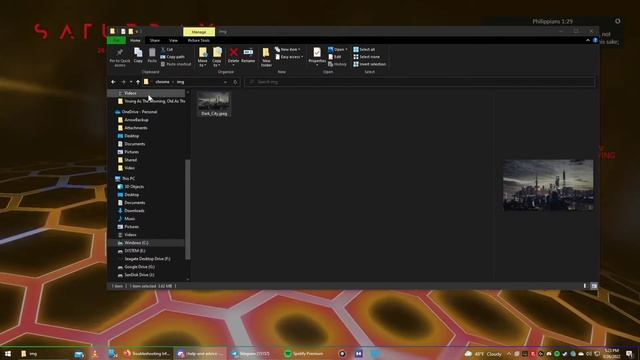Select the SanDisk Drive in sidebar
The image size is (640, 360).
click(x=139, y=275)
